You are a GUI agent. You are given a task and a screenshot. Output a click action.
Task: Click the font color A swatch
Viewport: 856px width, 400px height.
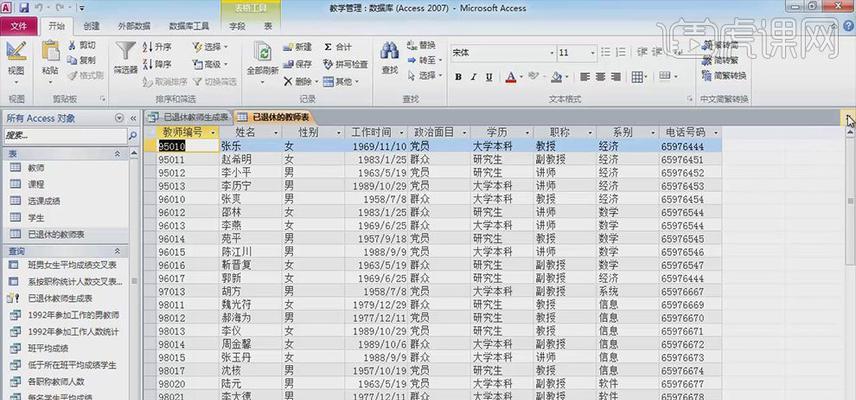[x=510, y=77]
